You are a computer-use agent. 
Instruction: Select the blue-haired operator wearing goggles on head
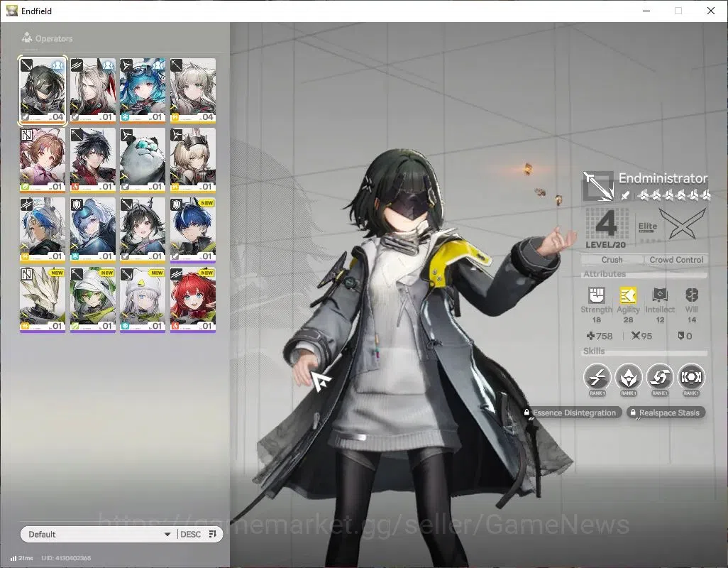(x=143, y=91)
